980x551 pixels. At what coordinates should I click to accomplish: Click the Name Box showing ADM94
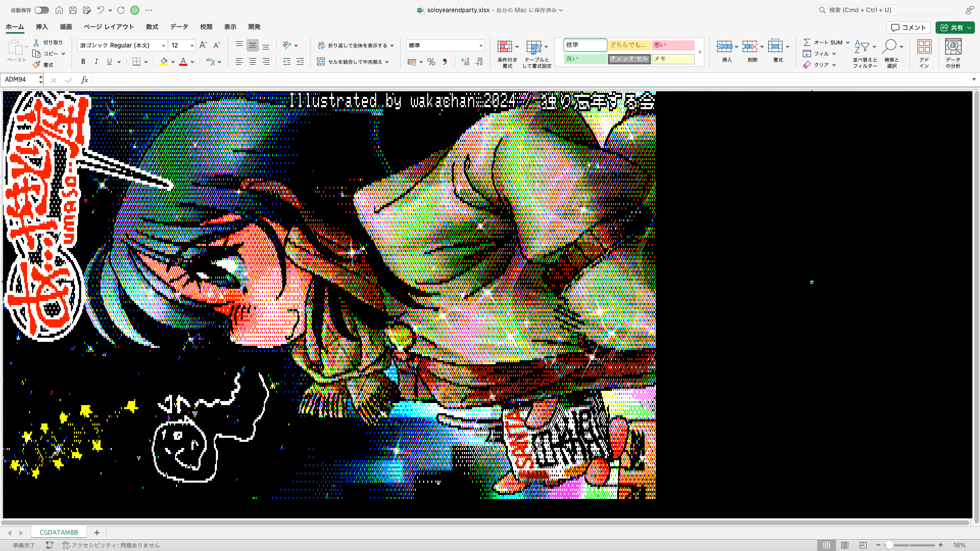pyautogui.click(x=20, y=80)
